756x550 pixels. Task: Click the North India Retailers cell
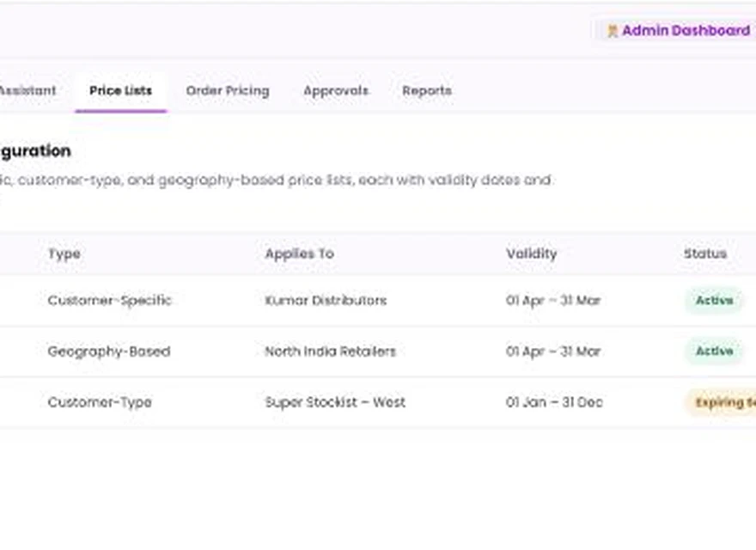330,351
